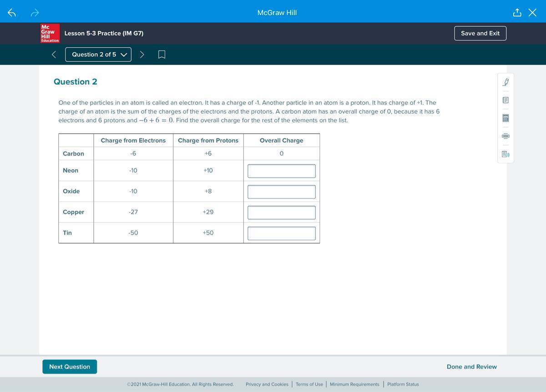546x392 pixels.
Task: Click Done and Review
Action: pos(472,367)
